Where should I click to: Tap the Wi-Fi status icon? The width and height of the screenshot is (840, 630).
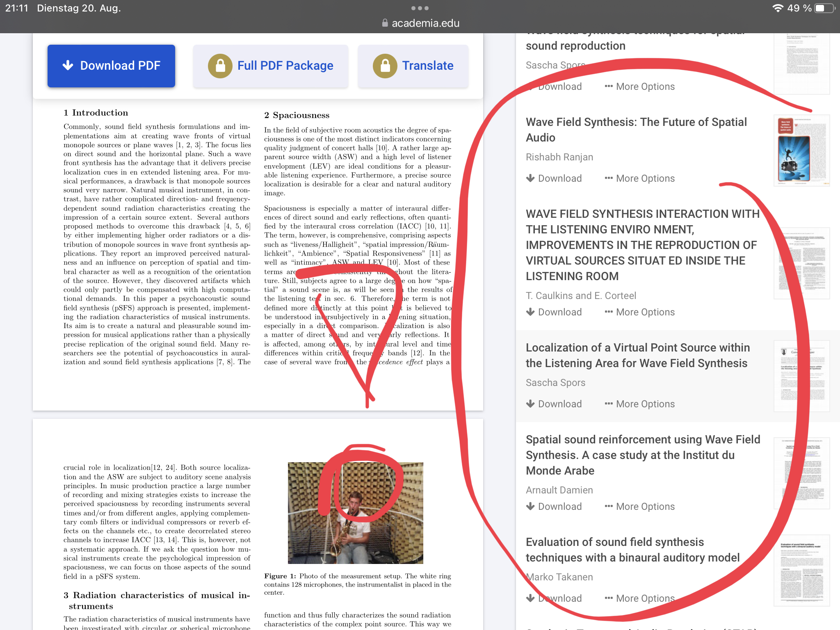tap(778, 8)
